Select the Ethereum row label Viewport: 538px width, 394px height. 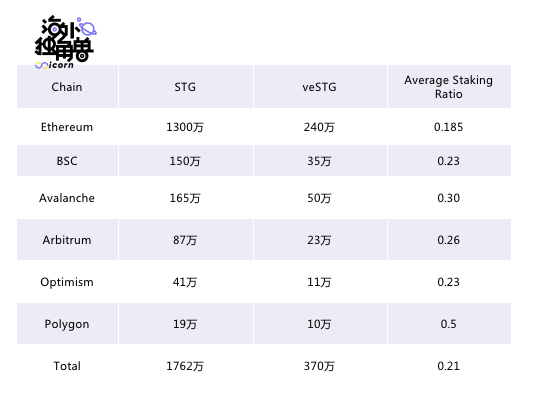(x=67, y=127)
